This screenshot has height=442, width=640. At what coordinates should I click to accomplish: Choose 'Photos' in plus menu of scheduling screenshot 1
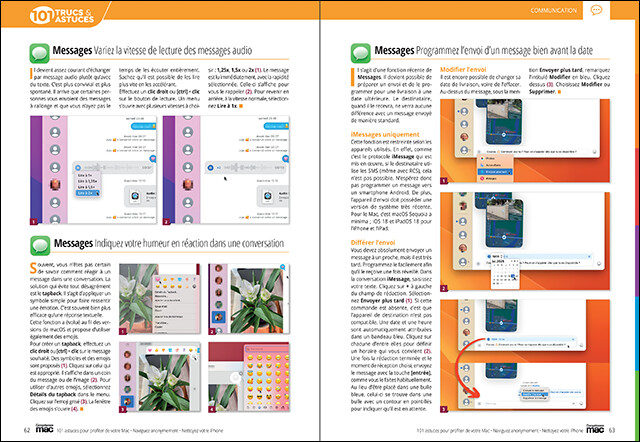[x=490, y=158]
